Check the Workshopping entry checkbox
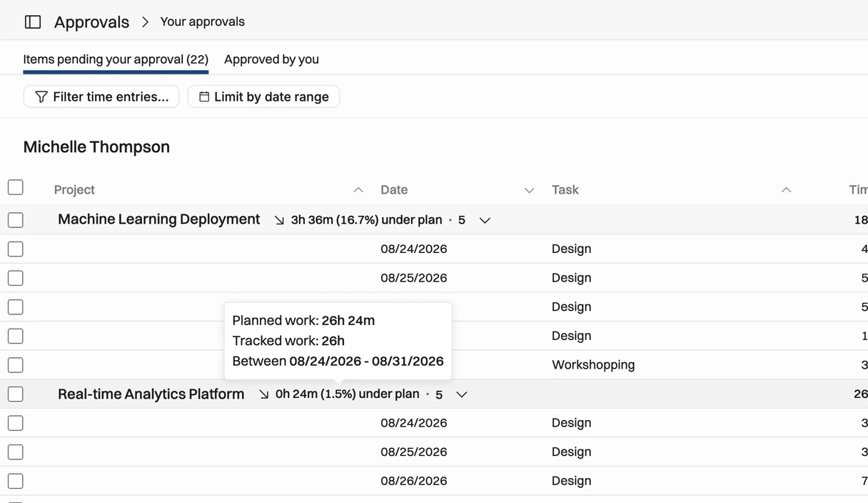 pos(16,365)
